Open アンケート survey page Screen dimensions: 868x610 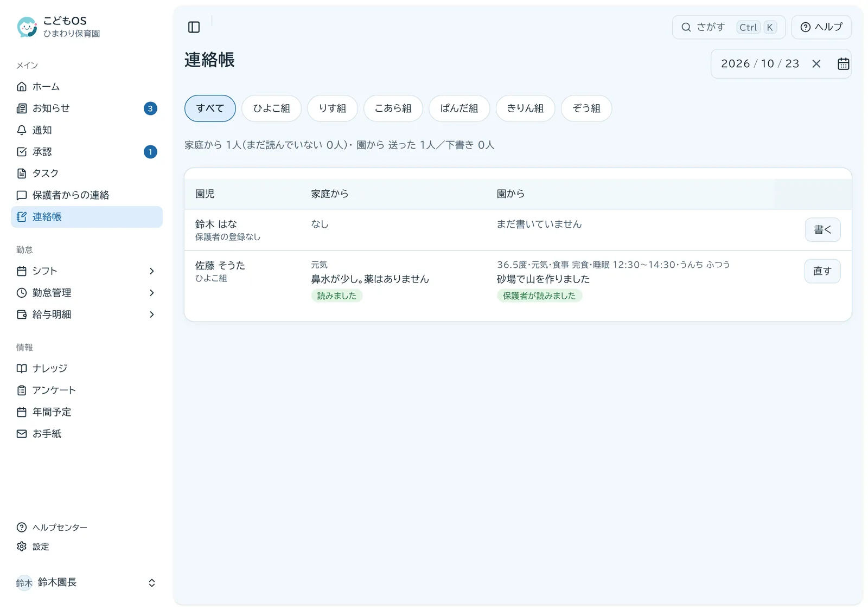point(87,390)
